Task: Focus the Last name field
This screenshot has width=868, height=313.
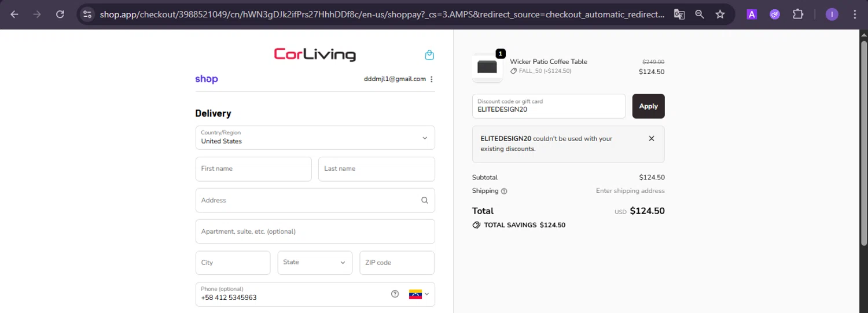Action: click(377, 169)
